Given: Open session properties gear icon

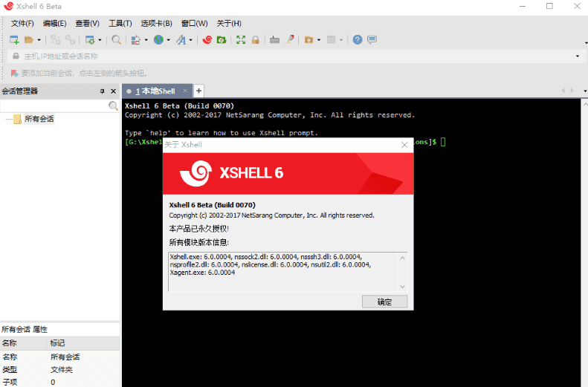Looking at the screenshot, I should coord(90,39).
